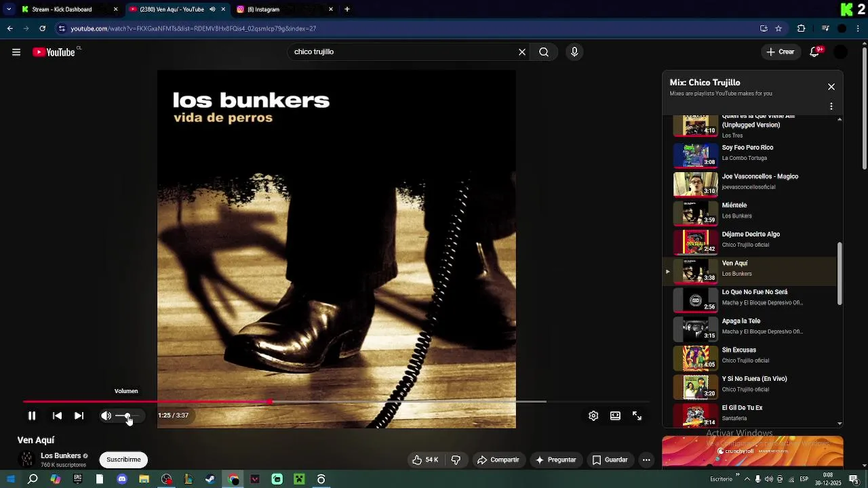Mute the video volume speaker icon
This screenshot has width=868, height=488.
[106, 415]
